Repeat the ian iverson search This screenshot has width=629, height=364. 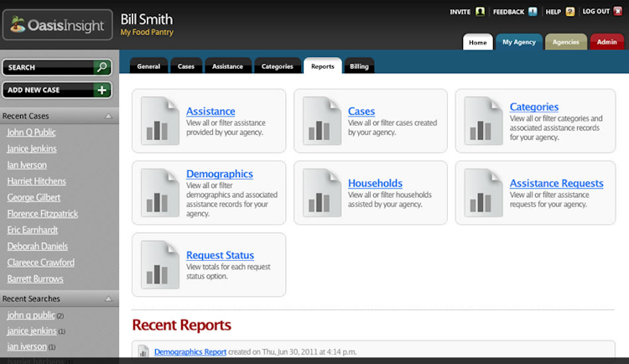pyautogui.click(x=27, y=346)
